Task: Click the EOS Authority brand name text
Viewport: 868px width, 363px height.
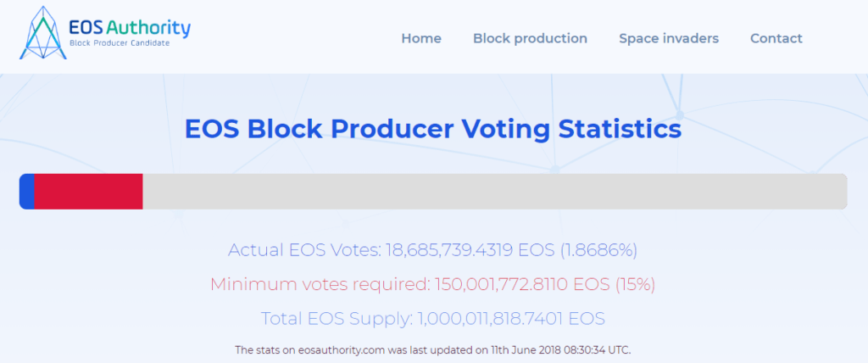Action: pyautogui.click(x=130, y=28)
